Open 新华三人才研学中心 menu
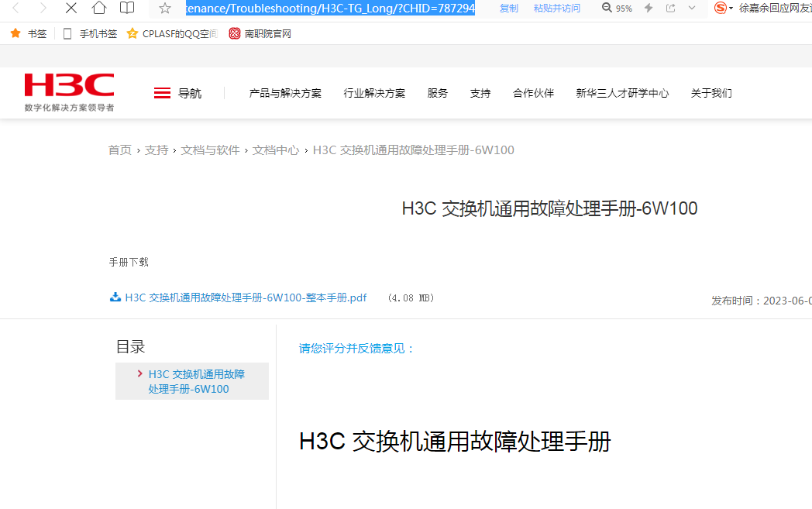 [622, 93]
